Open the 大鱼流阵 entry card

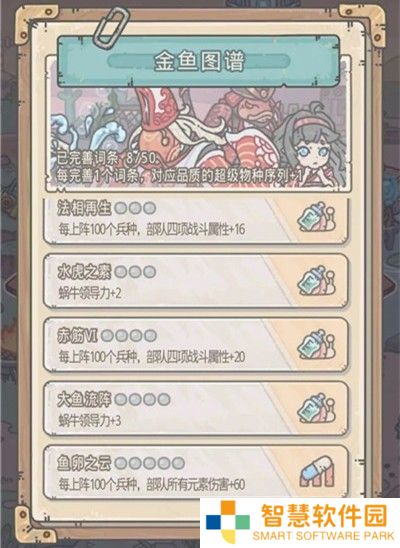coord(196,408)
